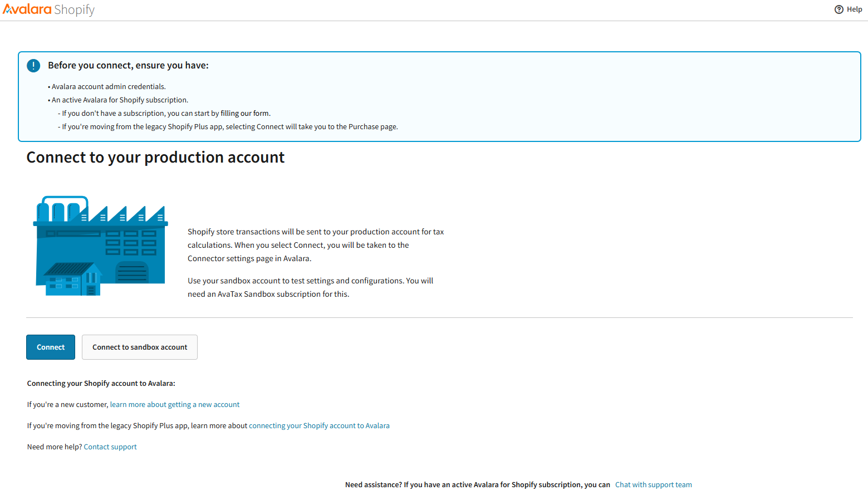Click the Contact support link
Image resolution: width=868 pixels, height=500 pixels.
pyautogui.click(x=110, y=447)
